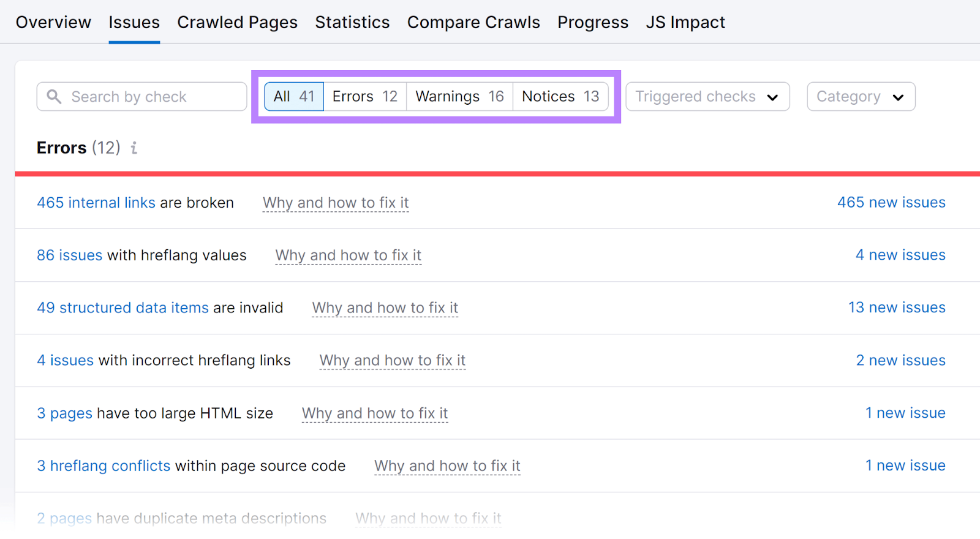Open 86 issues hreflang values link
The image size is (980, 539).
coord(69,255)
